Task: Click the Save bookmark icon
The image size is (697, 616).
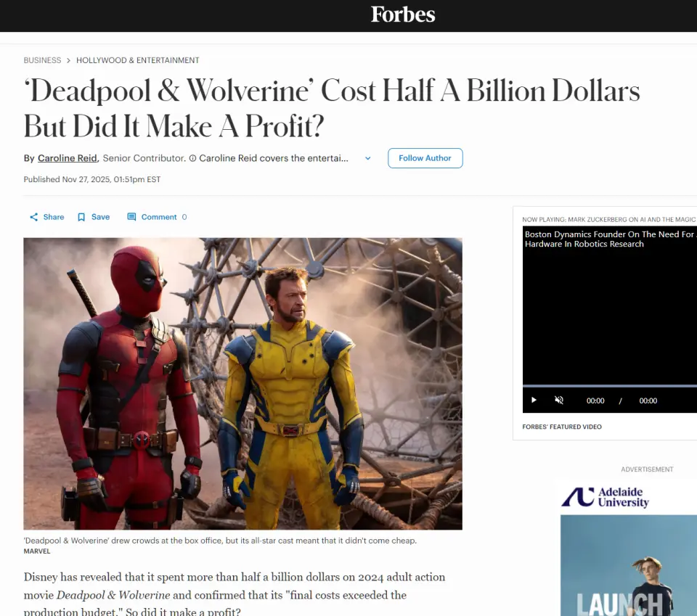Action: (x=81, y=217)
